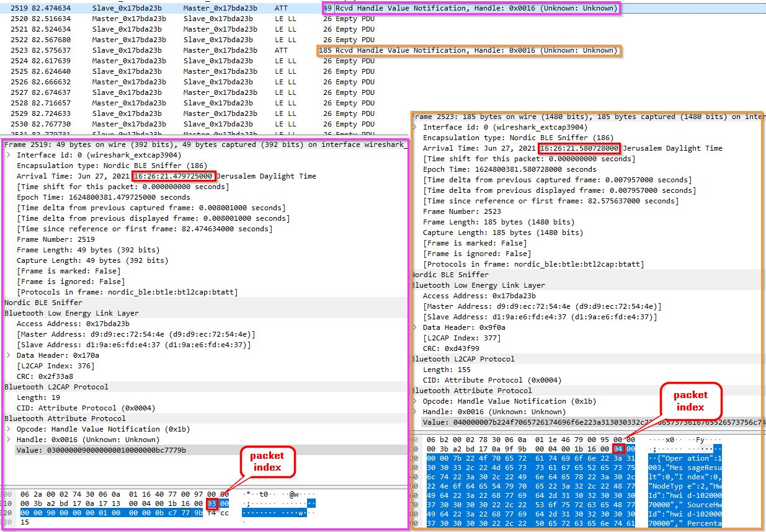Select 'Frame Length: 49 bytes (392 bits)' row

pos(88,250)
